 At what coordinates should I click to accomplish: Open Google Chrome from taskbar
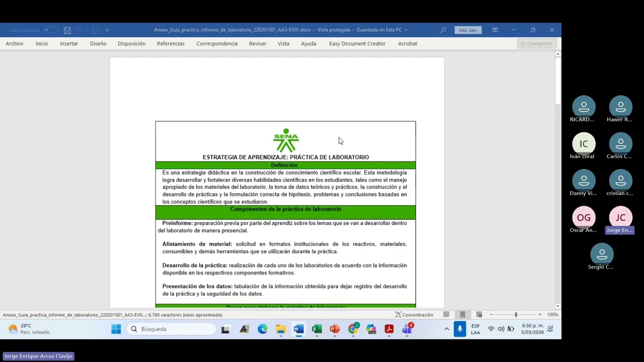tap(353, 329)
